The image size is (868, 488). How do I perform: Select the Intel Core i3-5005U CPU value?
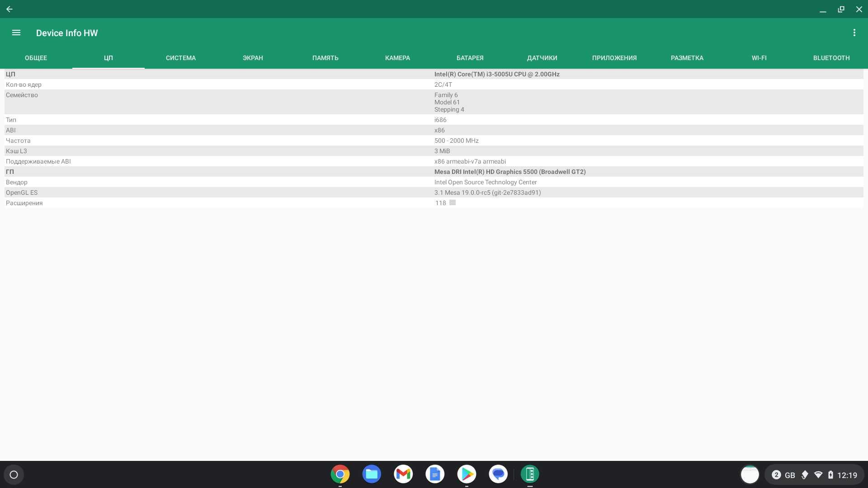pyautogui.click(x=497, y=74)
